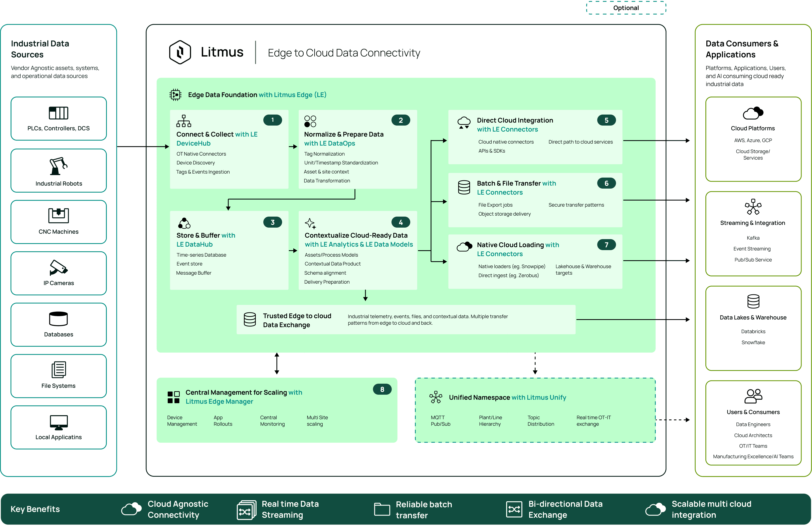Select 'Plant/Line Hierarchy' text
This screenshot has width=812, height=527.
coord(490,421)
